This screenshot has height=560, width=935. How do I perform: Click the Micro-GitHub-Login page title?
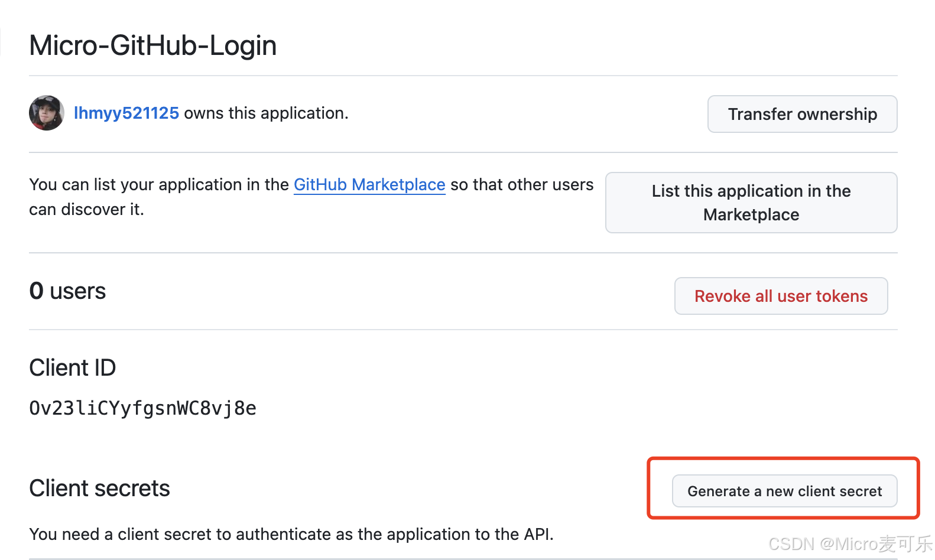(x=153, y=45)
